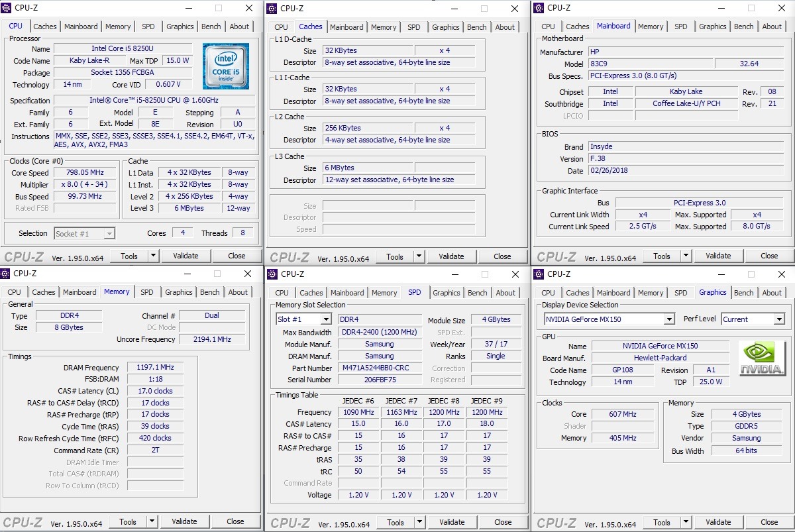
Task: Click GPU TDP 25.0 W field
Action: coord(712,382)
